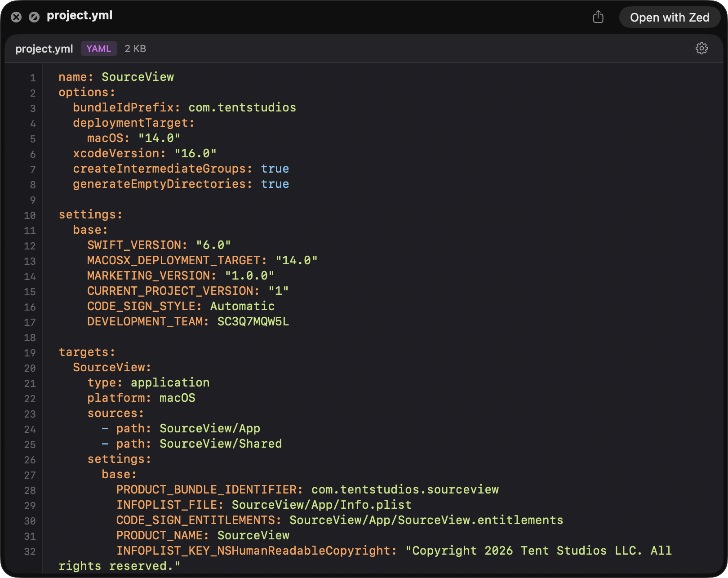This screenshot has height=578, width=728.
Task: Click 'PRODUCT_NAME' key on line 31
Action: [163, 535]
